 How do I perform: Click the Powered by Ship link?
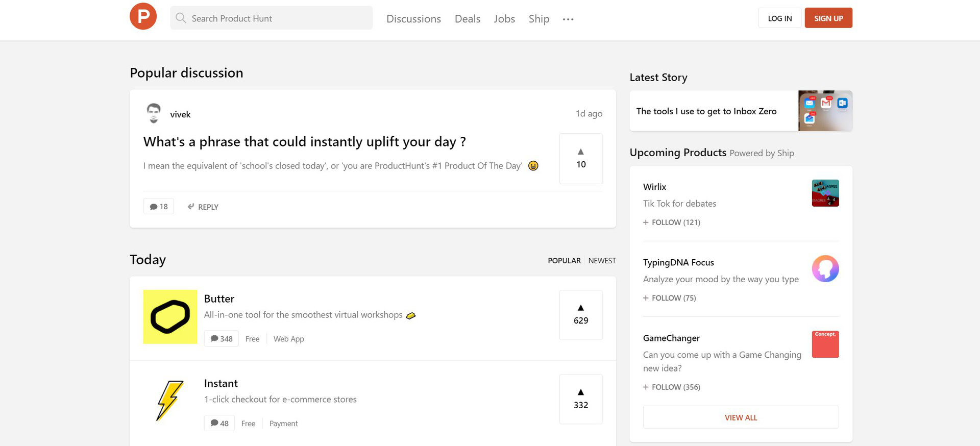(x=762, y=153)
